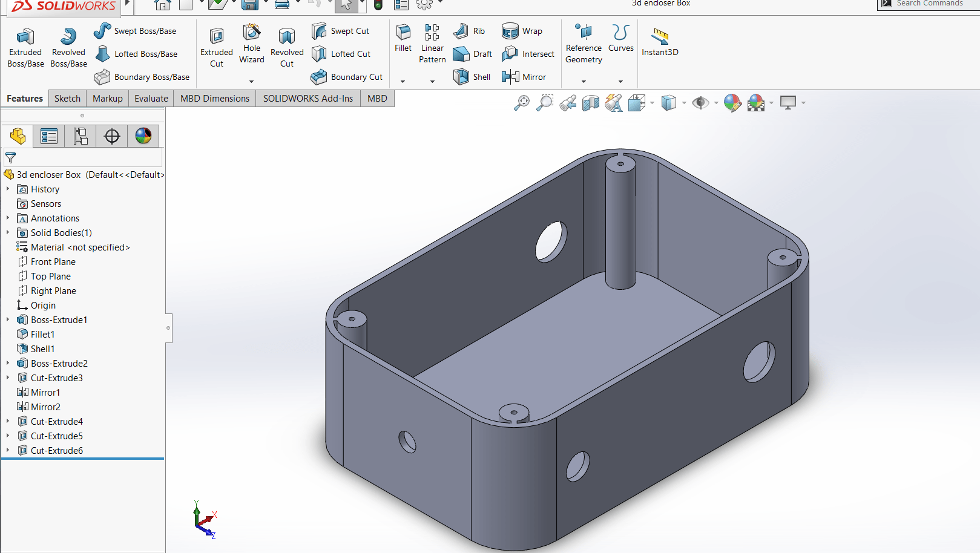Switch to the SOLIDWORKS Add-Ins tab
980x553 pixels.
(x=308, y=99)
